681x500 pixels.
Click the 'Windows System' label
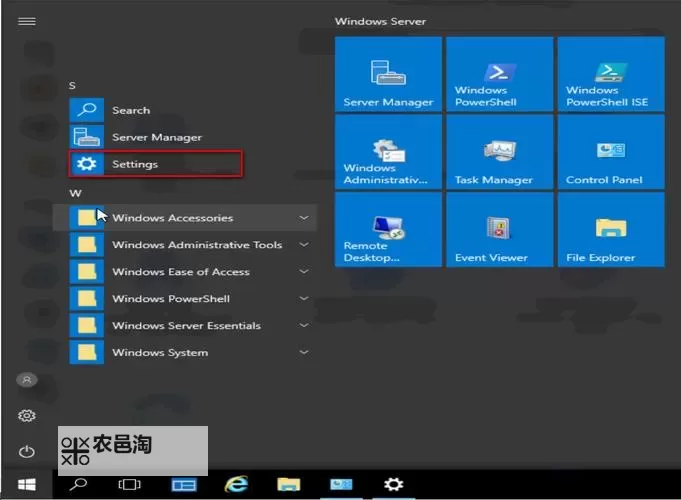click(160, 353)
